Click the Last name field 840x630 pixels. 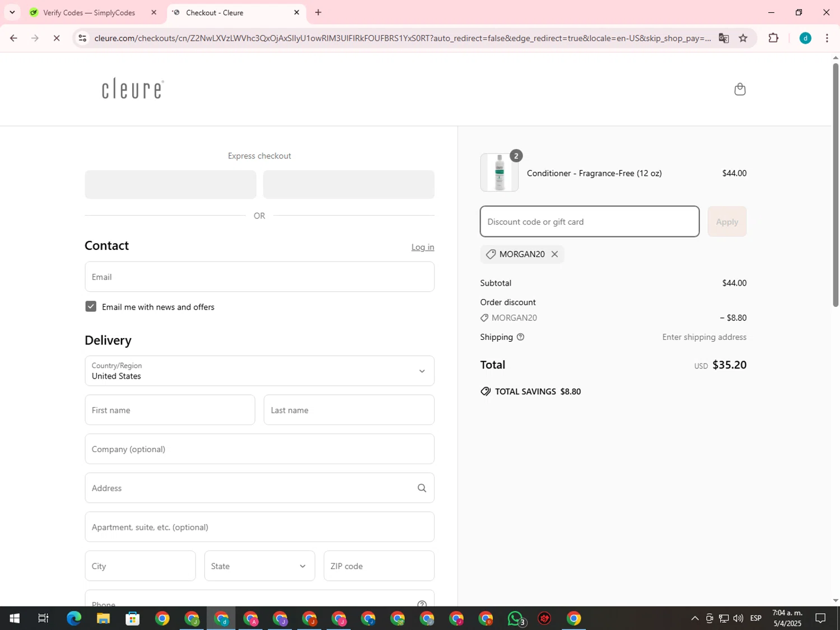[x=349, y=410]
